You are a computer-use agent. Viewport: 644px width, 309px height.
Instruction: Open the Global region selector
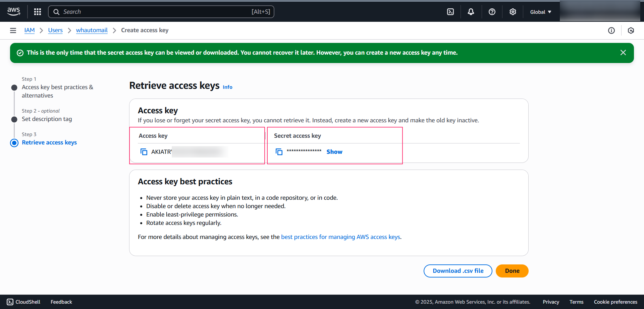click(x=540, y=11)
